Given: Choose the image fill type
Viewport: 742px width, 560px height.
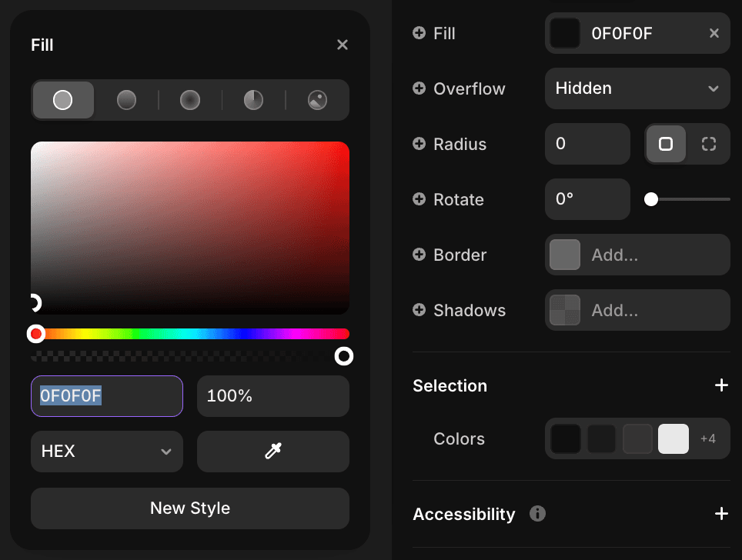Looking at the screenshot, I should tap(317, 100).
